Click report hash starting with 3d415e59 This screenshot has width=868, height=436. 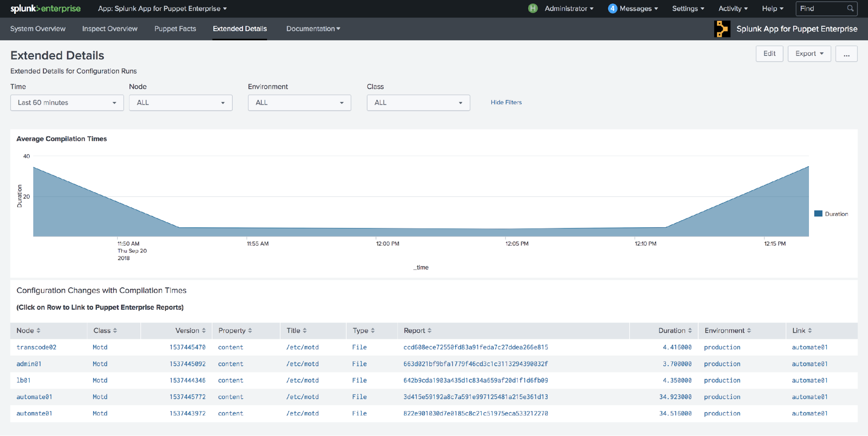tap(475, 397)
